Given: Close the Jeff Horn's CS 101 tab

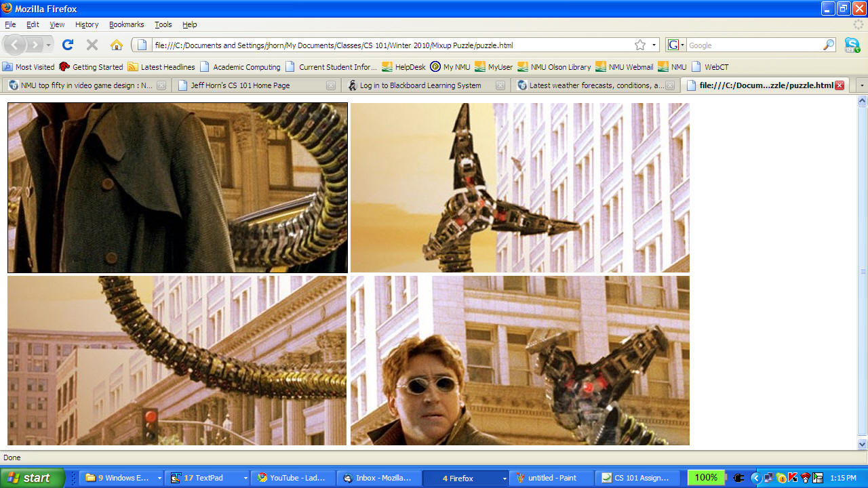Looking at the screenshot, I should pyautogui.click(x=331, y=85).
